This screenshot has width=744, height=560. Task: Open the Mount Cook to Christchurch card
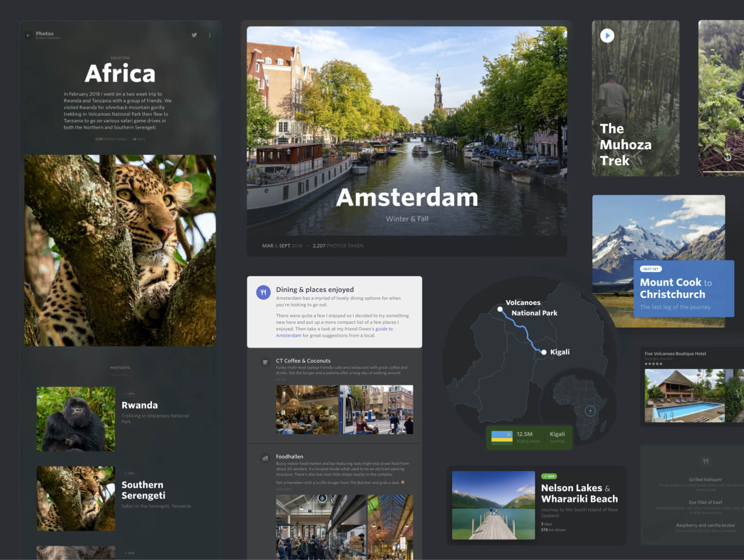pos(683,289)
